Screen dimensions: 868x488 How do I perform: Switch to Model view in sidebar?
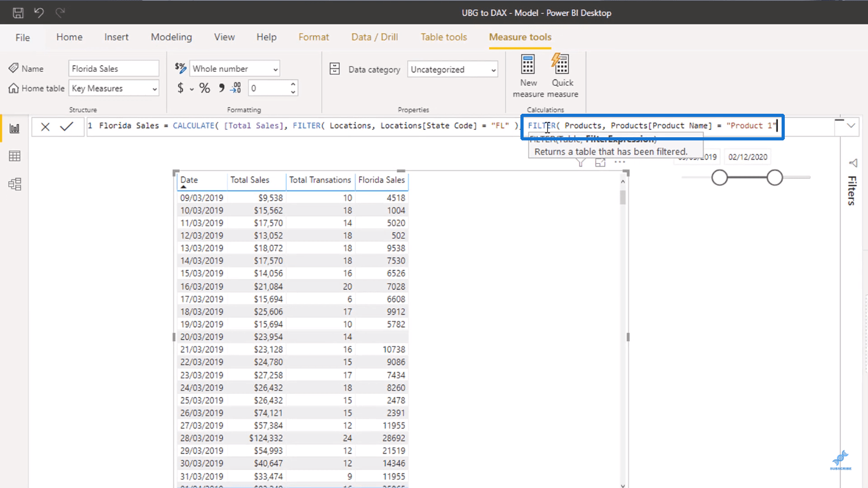click(x=14, y=184)
